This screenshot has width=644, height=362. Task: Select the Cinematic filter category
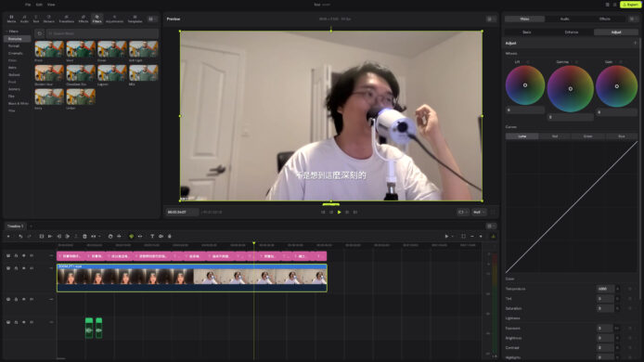click(16, 53)
